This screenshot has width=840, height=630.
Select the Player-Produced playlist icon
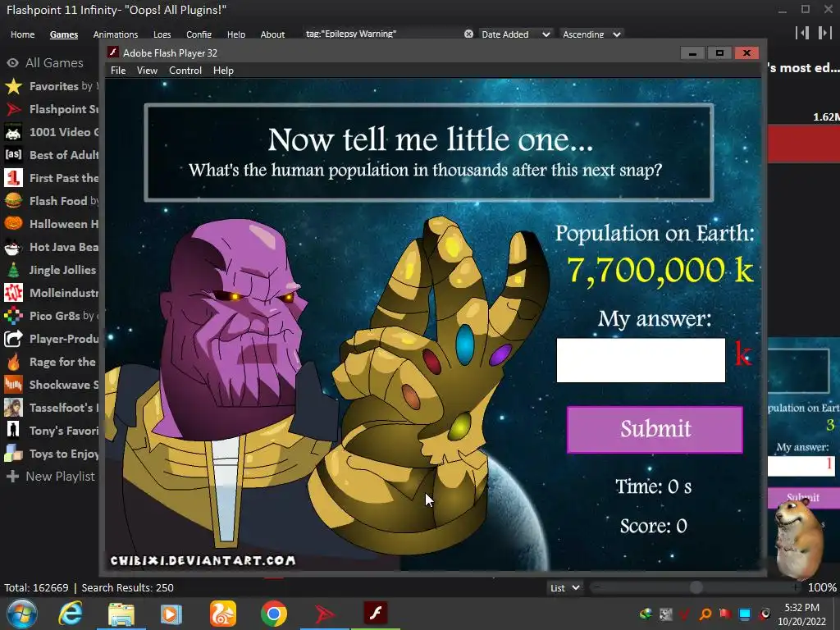click(x=13, y=339)
